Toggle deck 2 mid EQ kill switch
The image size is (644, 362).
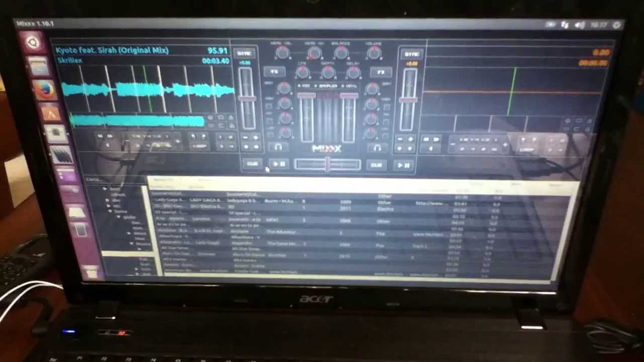click(x=386, y=121)
